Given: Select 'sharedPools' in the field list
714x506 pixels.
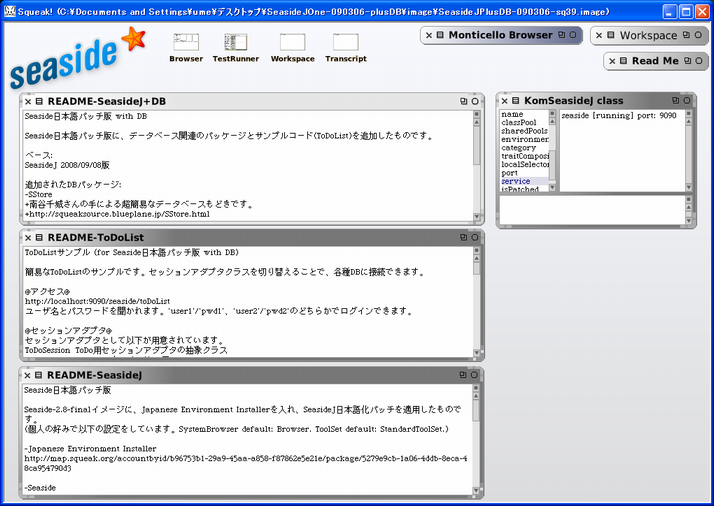Looking at the screenshot, I should pyautogui.click(x=524, y=131).
